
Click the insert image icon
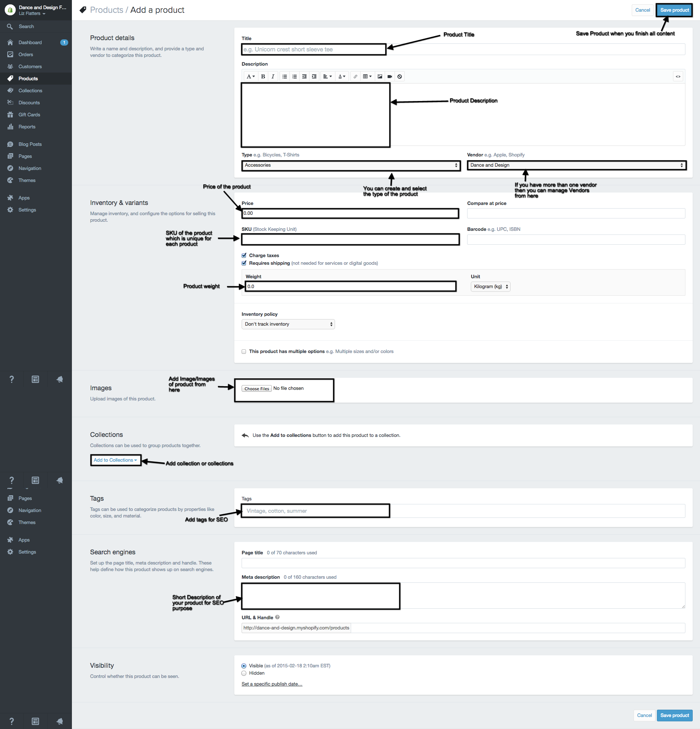click(x=380, y=77)
